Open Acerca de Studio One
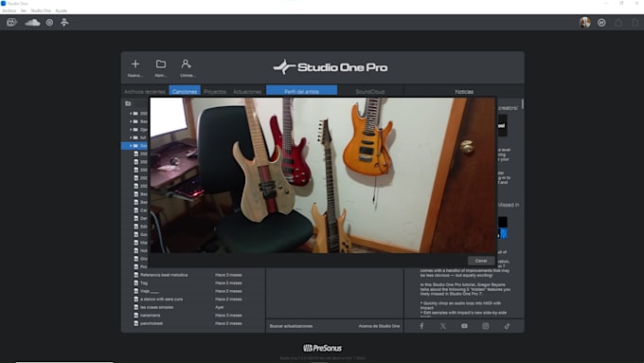The image size is (644, 363). (x=379, y=326)
